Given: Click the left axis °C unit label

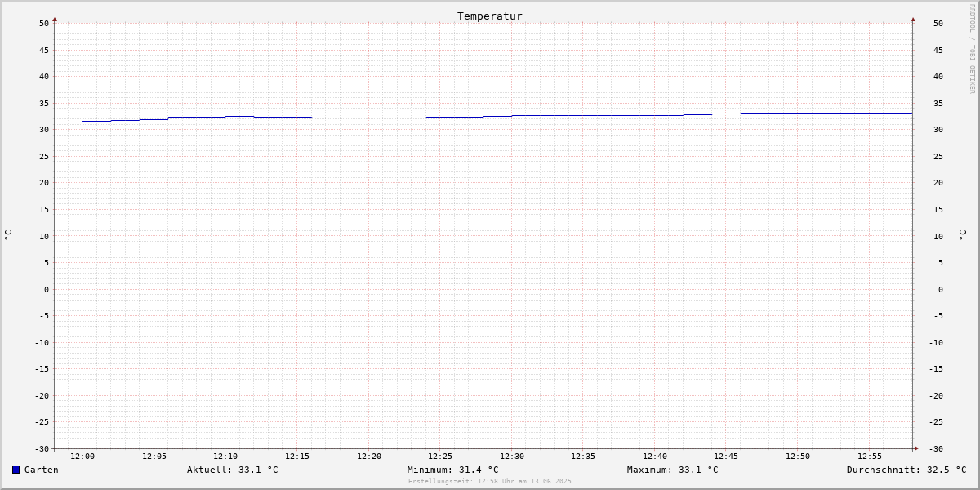Looking at the screenshot, I should [x=8, y=234].
